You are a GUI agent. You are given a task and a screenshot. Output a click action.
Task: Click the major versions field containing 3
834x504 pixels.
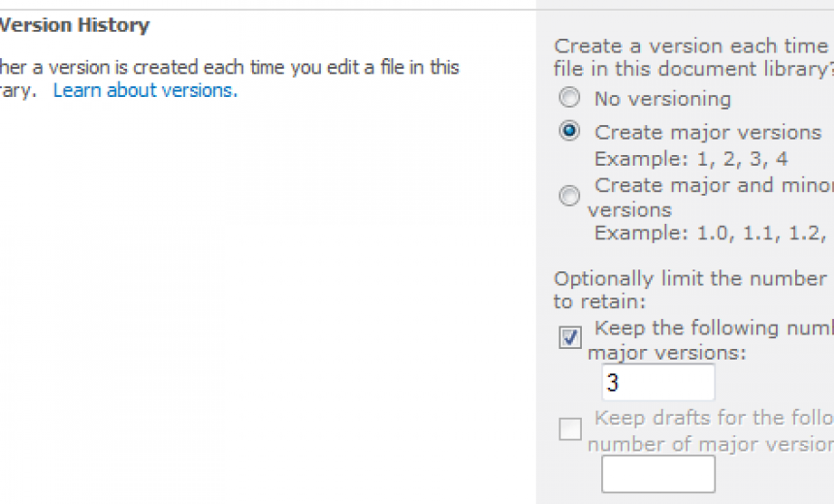point(658,383)
